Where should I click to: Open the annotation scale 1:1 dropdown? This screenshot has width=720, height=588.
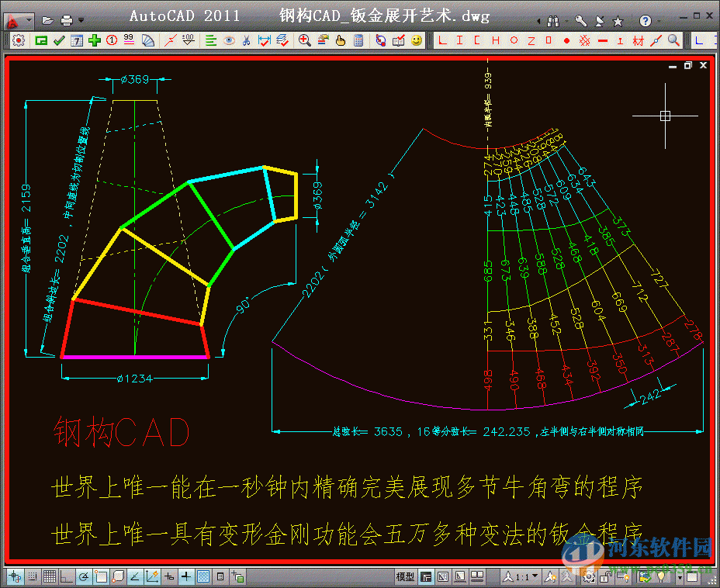535,577
